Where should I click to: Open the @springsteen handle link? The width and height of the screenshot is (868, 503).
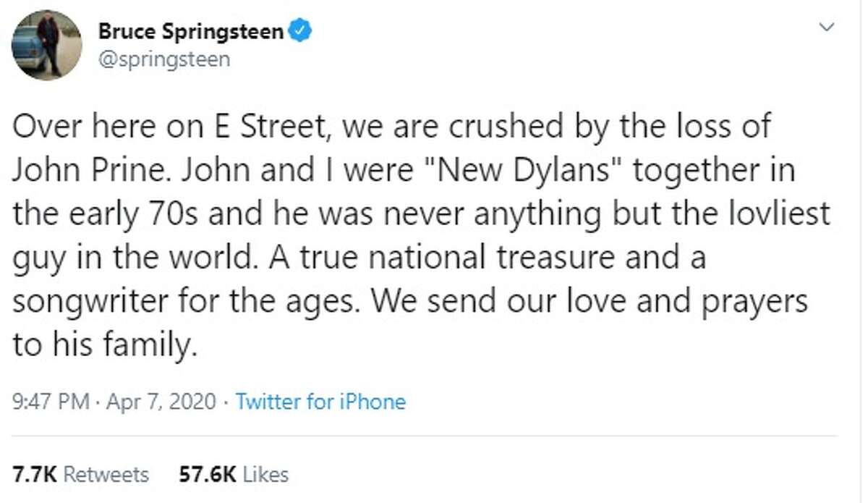(163, 59)
